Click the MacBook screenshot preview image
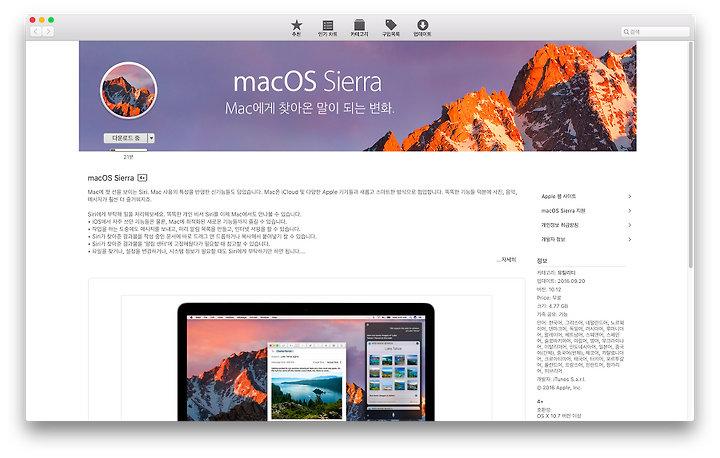Image resolution: width=720 pixels, height=458 pixels. point(306,362)
